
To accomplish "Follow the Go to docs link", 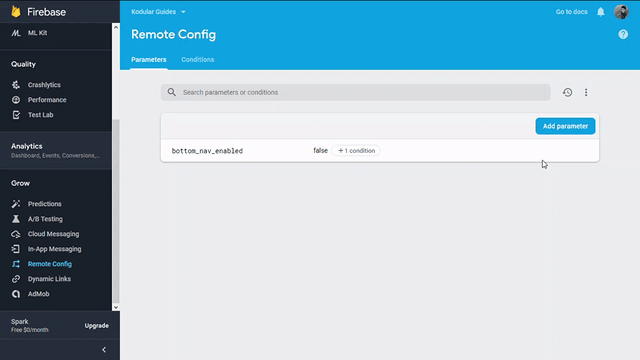I will pos(571,12).
